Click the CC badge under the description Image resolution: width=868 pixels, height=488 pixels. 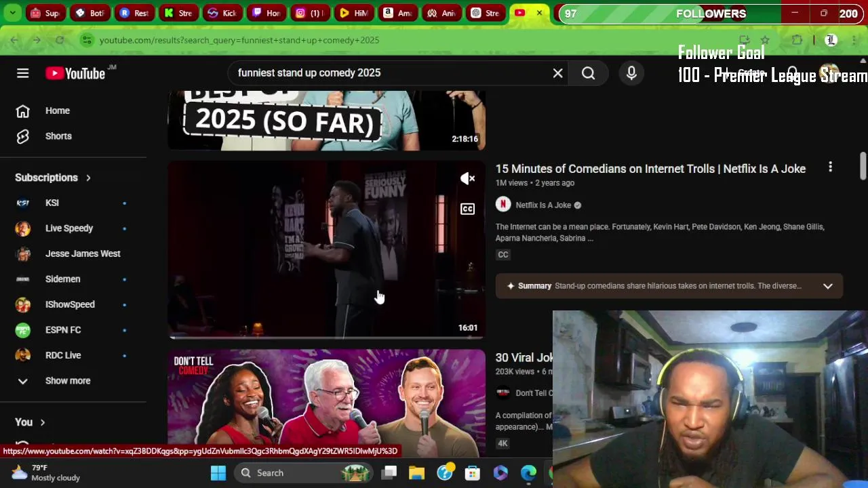[x=503, y=255]
